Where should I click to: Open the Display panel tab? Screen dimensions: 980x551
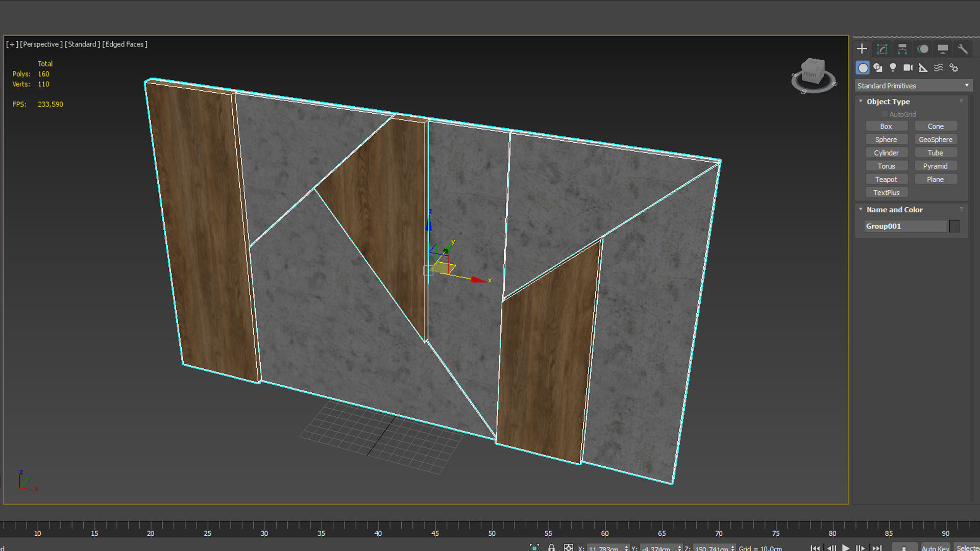[943, 49]
